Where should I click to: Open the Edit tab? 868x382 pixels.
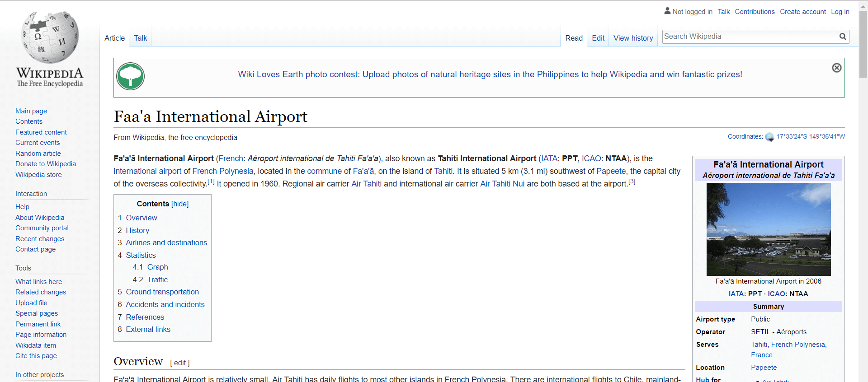(598, 38)
